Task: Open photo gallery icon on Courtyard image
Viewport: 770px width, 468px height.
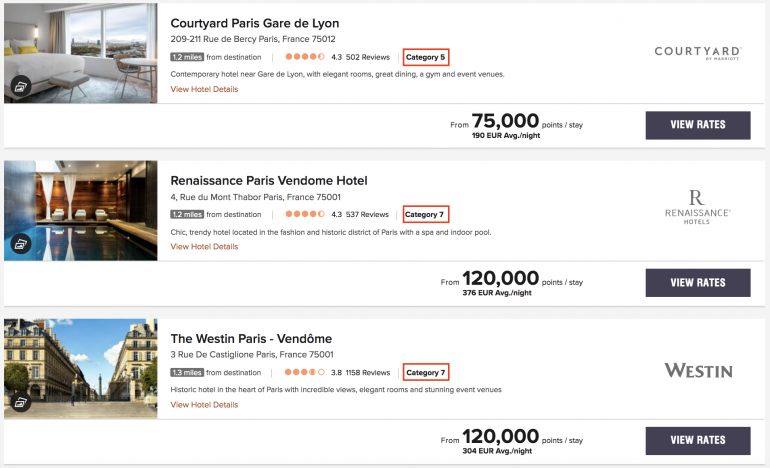Action: (x=20, y=87)
